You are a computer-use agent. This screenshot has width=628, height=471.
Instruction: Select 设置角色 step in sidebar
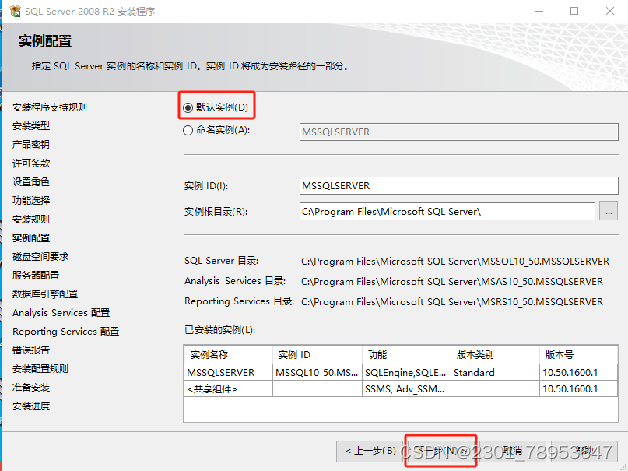click(31, 181)
